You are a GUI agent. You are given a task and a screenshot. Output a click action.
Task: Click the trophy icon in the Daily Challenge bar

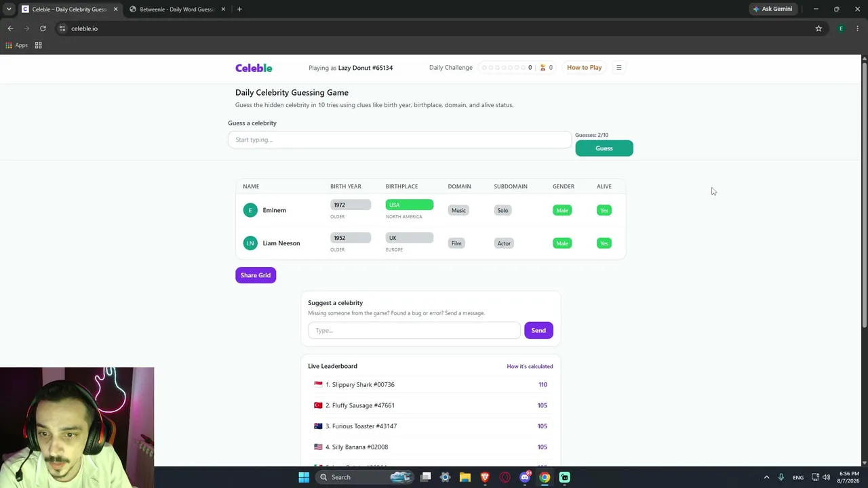(542, 68)
